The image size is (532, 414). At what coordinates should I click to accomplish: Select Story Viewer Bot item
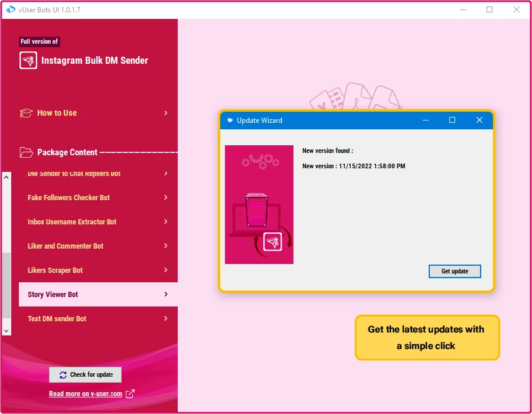pyautogui.click(x=99, y=294)
